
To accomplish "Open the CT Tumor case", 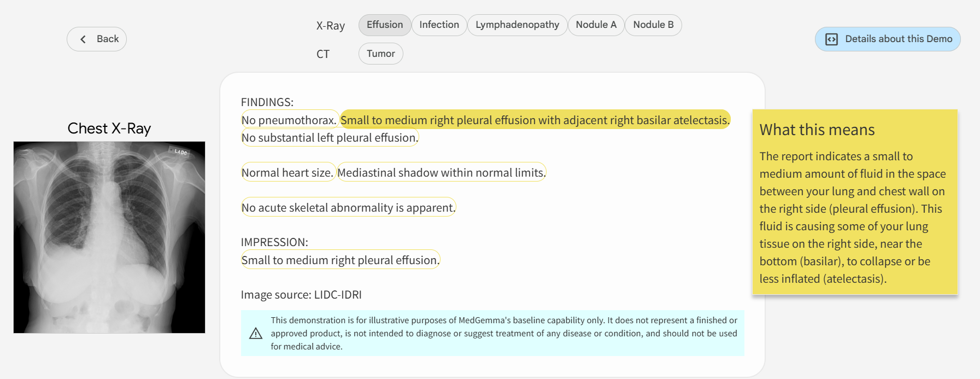I will coord(380,54).
